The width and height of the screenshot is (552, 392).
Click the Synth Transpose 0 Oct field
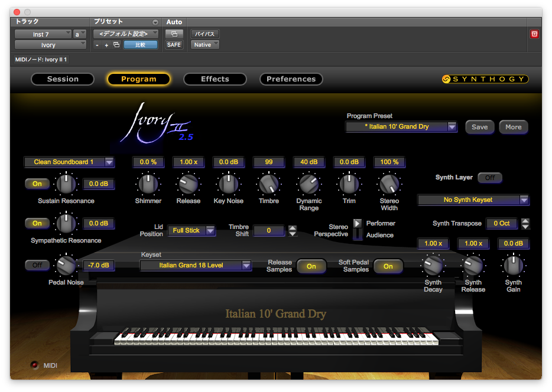(x=502, y=223)
